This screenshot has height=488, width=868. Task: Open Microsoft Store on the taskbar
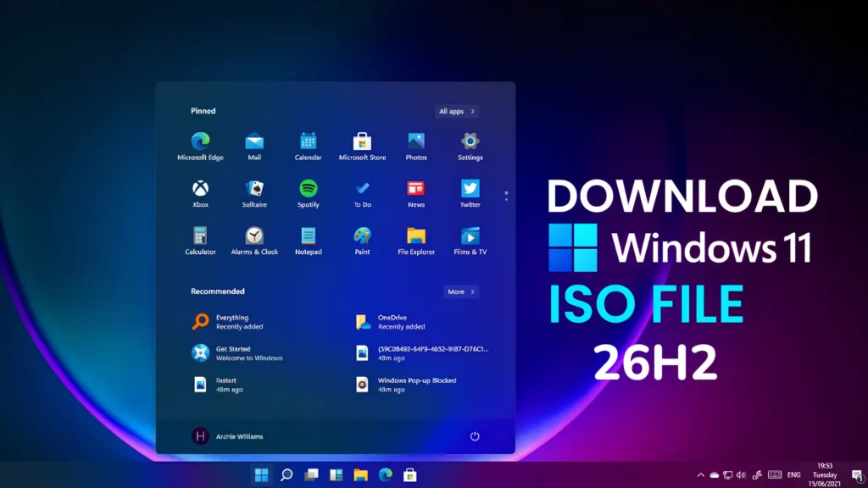[x=410, y=474]
